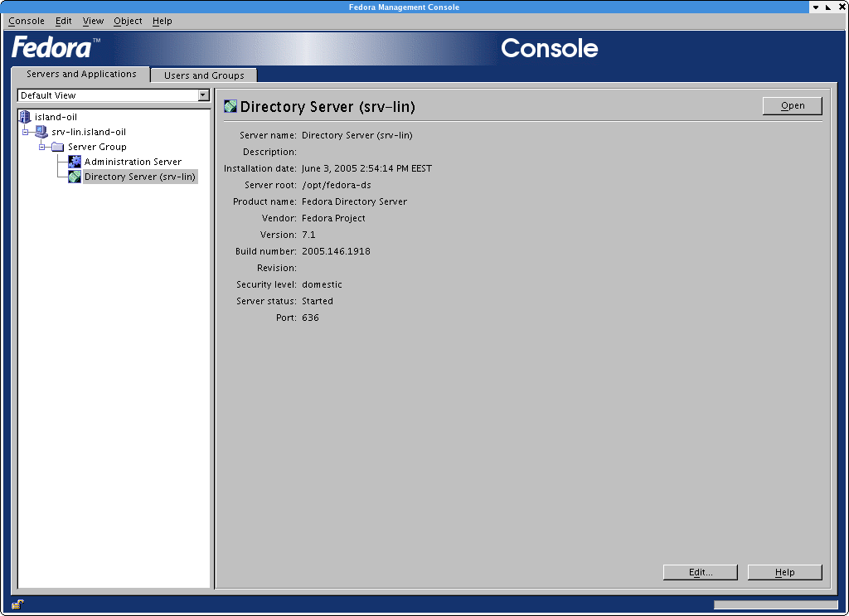849x616 pixels.
Task: Switch to the Users and Groups tab
Action: (204, 75)
